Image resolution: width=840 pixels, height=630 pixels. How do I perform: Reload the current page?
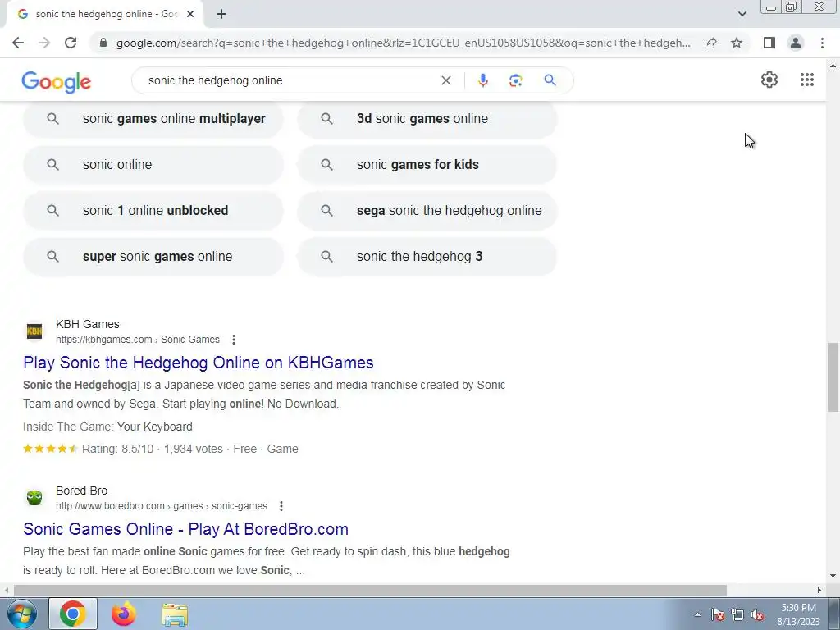click(71, 43)
